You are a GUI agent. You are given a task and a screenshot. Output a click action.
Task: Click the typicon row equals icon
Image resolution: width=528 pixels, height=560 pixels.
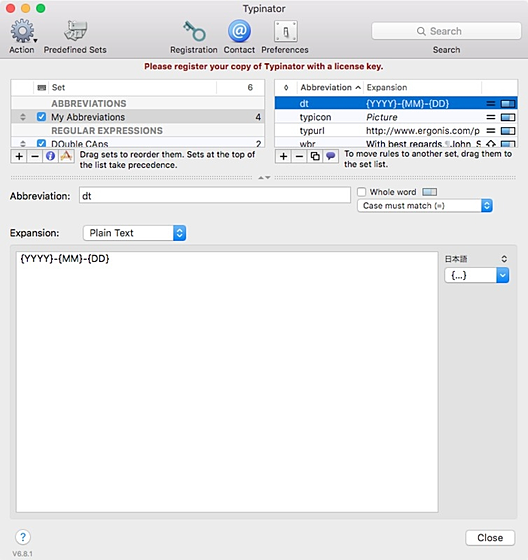pyautogui.click(x=491, y=117)
